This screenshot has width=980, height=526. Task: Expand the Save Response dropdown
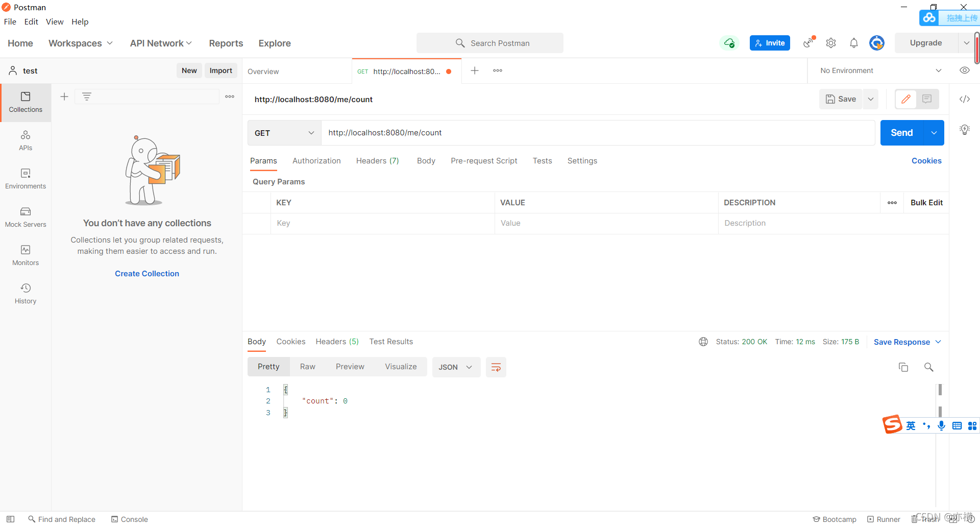pyautogui.click(x=908, y=342)
